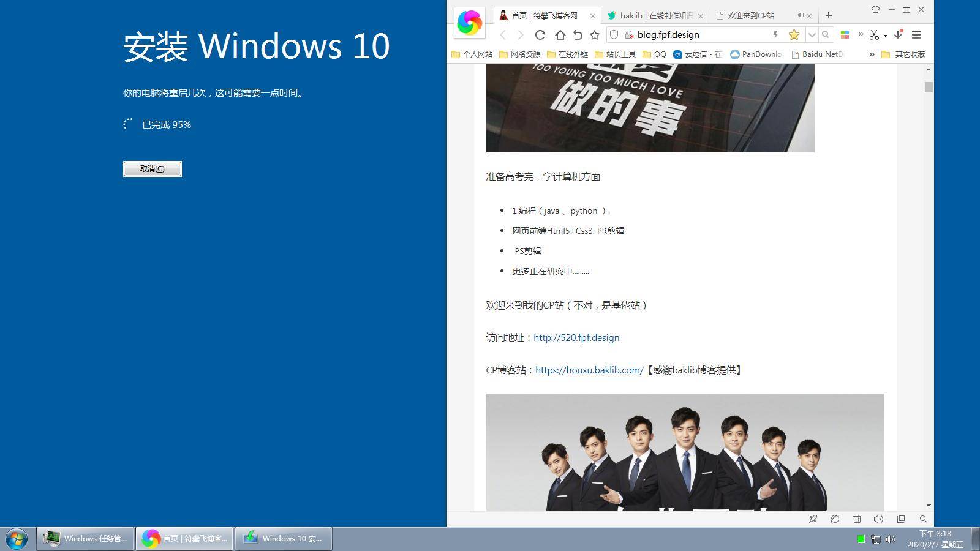Open a new tab with plus button
980x551 pixels.
coord(829,15)
